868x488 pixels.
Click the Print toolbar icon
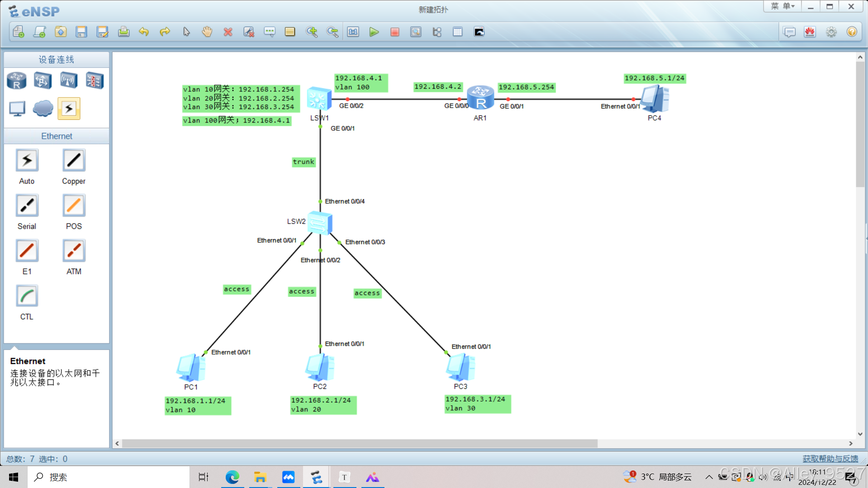point(123,32)
